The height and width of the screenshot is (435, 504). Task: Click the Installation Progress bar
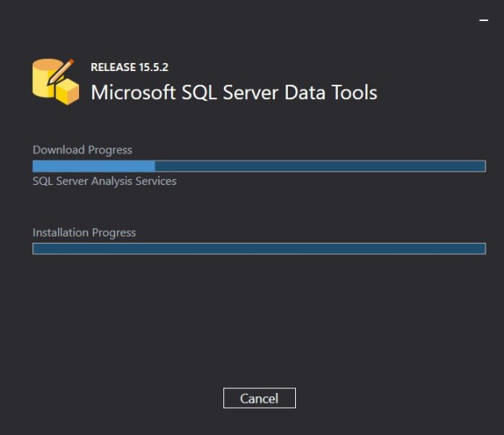pyautogui.click(x=259, y=249)
